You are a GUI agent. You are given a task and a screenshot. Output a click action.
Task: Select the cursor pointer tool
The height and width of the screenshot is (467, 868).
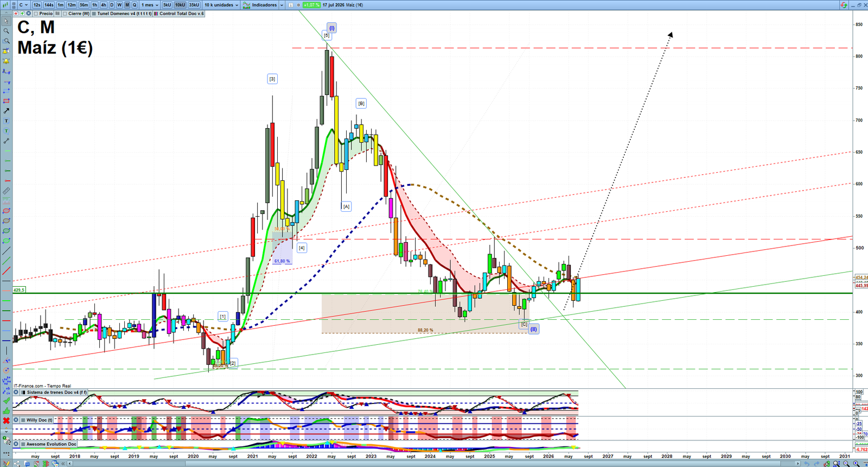pyautogui.click(x=7, y=21)
